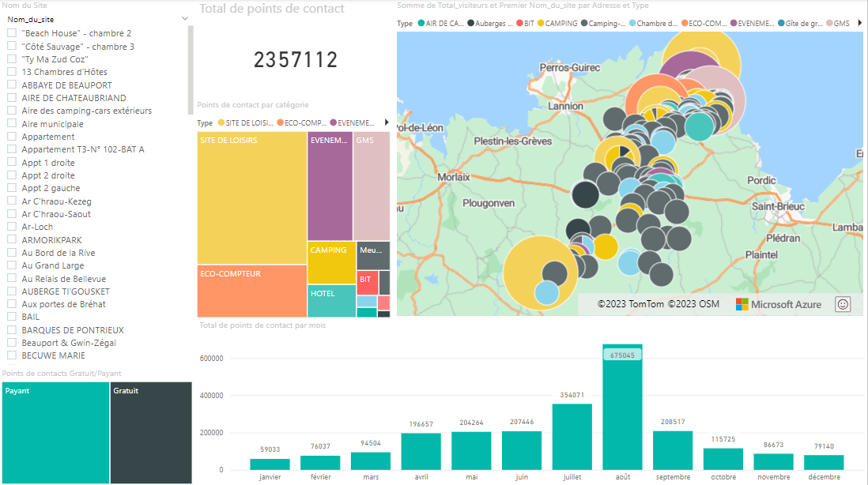Enable the BARQUES DE PONTRIEUX checkbox
This screenshot has width=868, height=485.
pyautogui.click(x=12, y=330)
